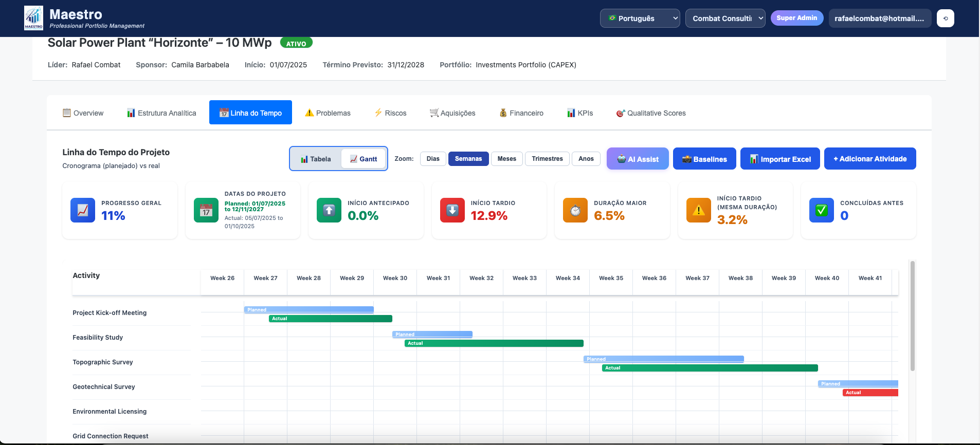Switch to Gantt view

coord(364,159)
